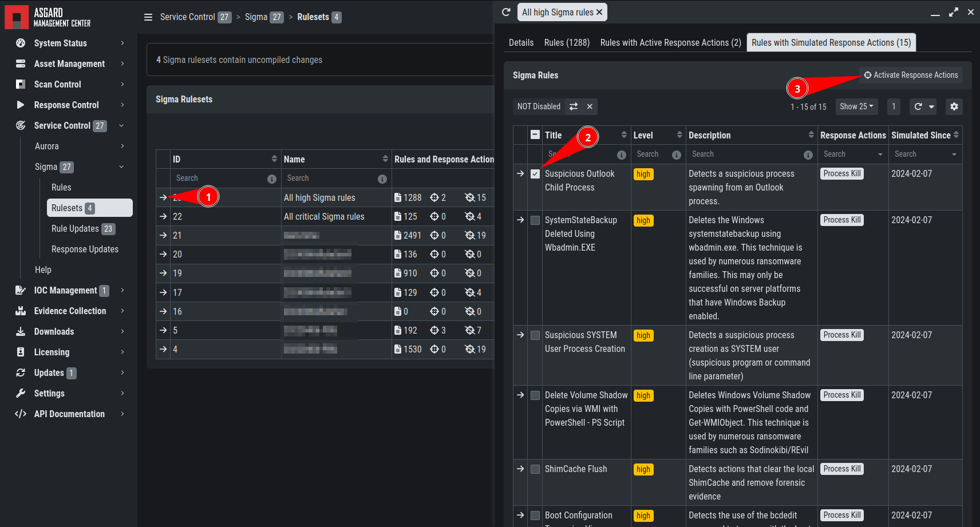The width and height of the screenshot is (980, 527).
Task: Click the Level column search field
Action: pyautogui.click(x=651, y=154)
